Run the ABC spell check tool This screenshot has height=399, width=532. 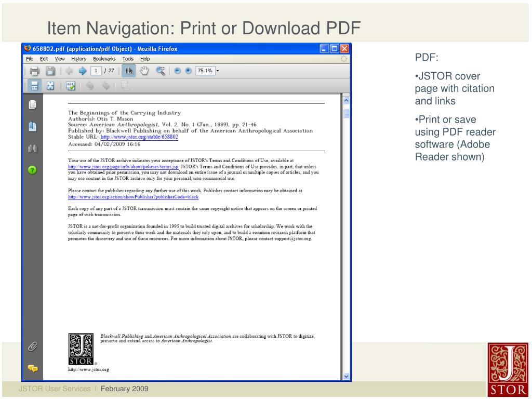click(x=71, y=86)
